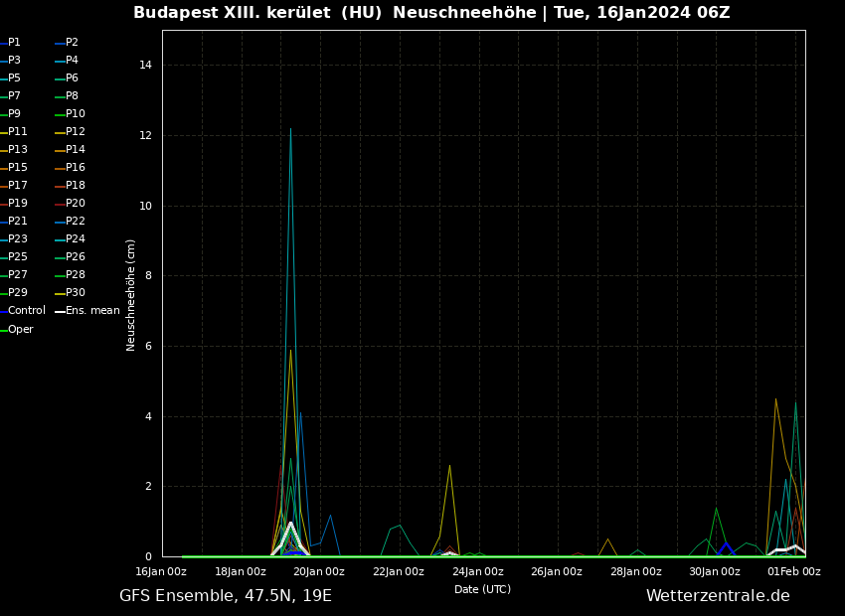The height and width of the screenshot is (616, 845).
Task: Click the P30 legend label
Action: click(76, 293)
